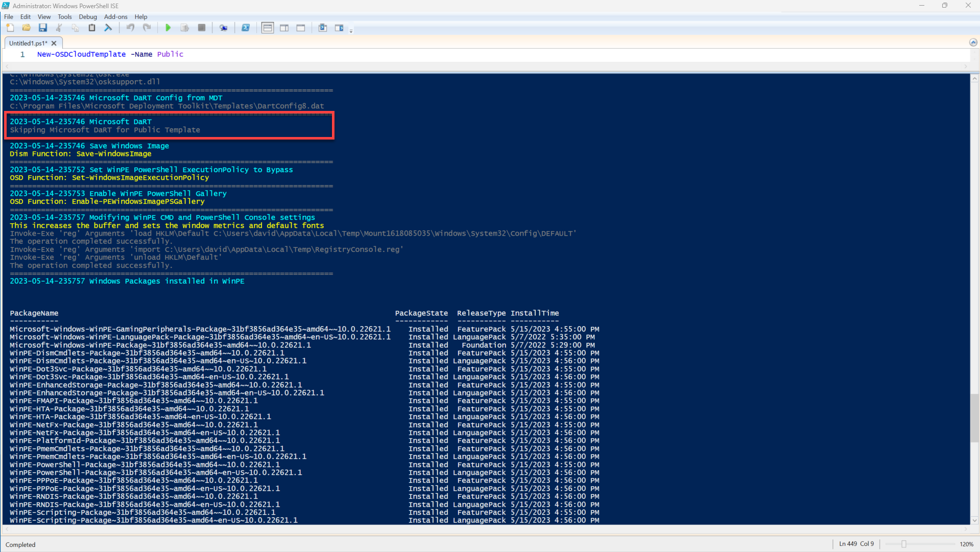980x552 pixels.
Task: Paste from clipboard using the toolbar icon
Action: tap(92, 28)
